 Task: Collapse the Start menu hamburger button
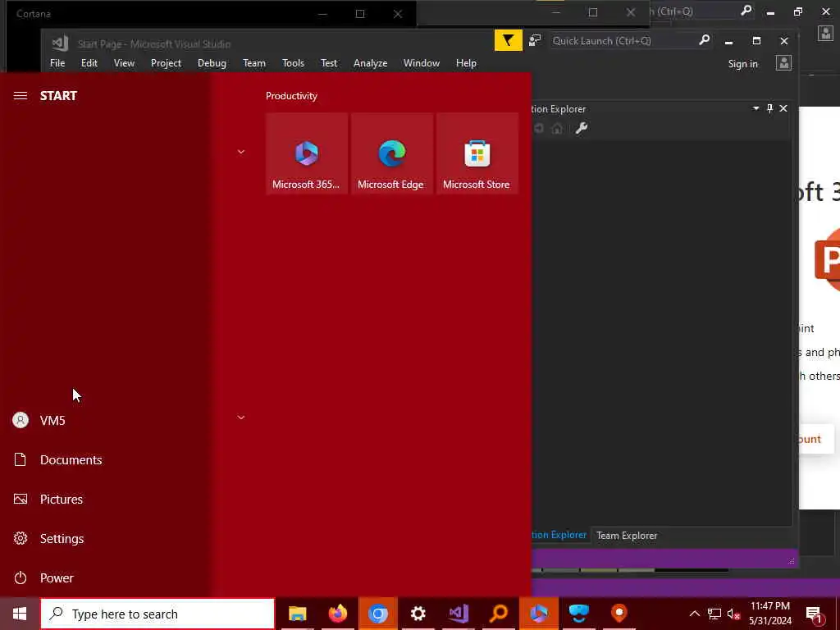pos(21,95)
